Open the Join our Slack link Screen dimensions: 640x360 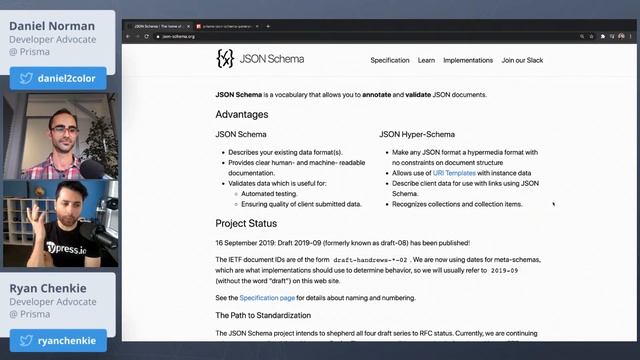tap(522, 60)
